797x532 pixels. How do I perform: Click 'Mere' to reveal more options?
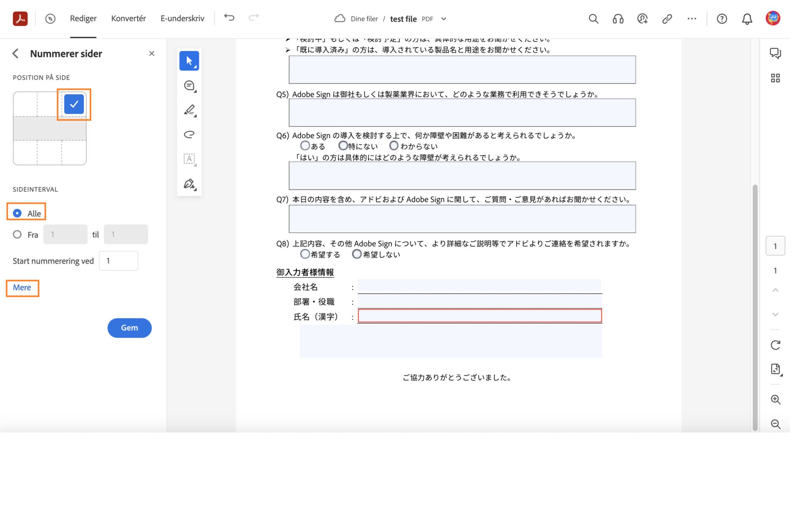(x=22, y=287)
